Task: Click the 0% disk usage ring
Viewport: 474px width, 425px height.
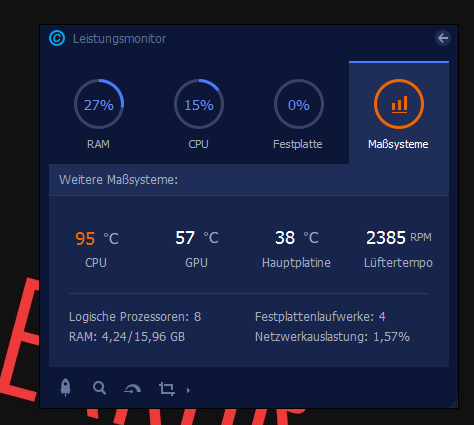Action: (x=299, y=104)
